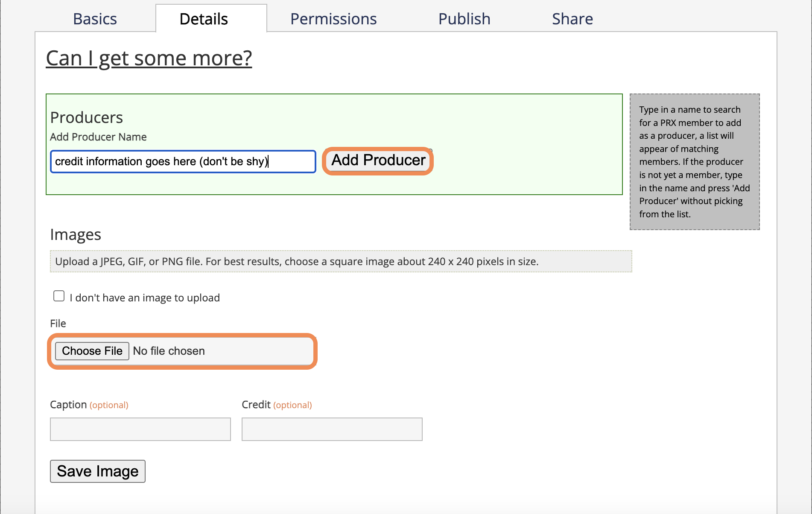The height and width of the screenshot is (514, 812).
Task: Open the 'Can I get some more?' title link
Action: point(149,58)
